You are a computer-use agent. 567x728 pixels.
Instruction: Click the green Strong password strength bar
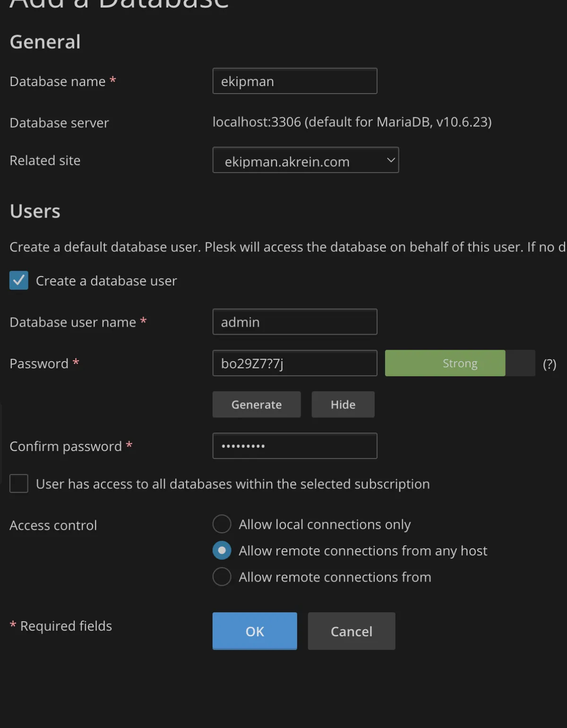click(445, 363)
